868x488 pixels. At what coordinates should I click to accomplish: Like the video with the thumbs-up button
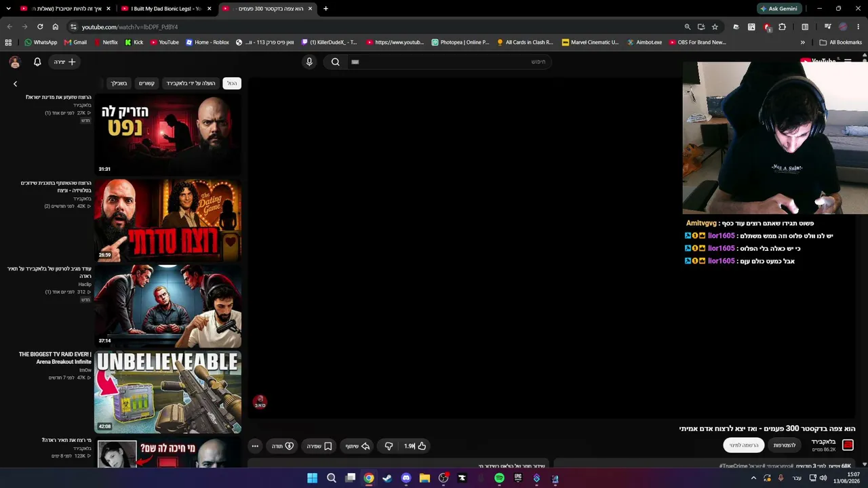click(x=415, y=446)
